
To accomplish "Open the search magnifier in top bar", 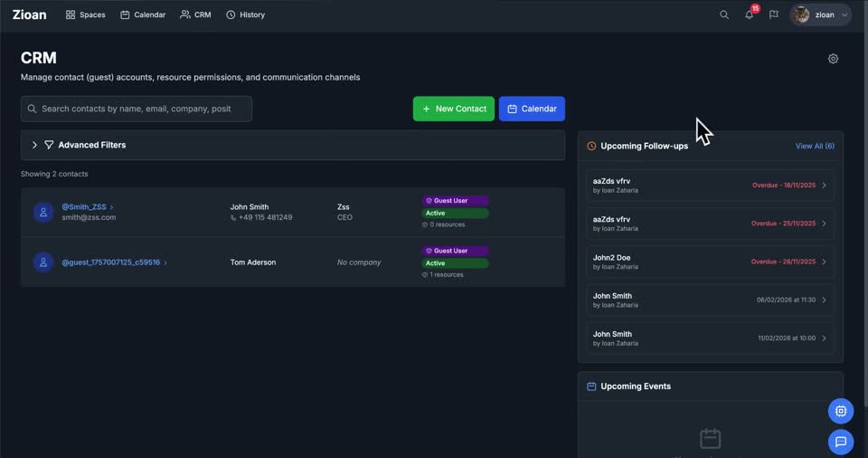I will point(723,15).
